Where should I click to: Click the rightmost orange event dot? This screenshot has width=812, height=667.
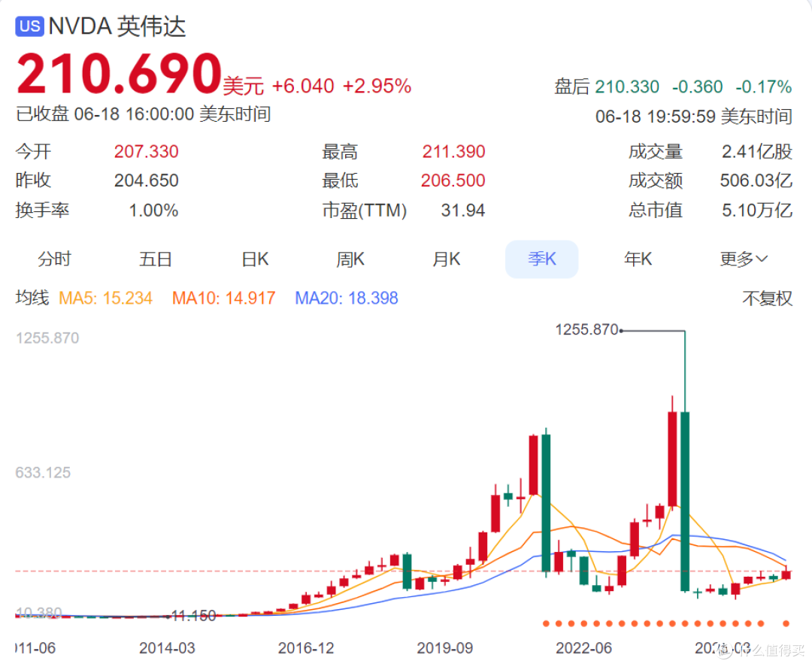786,623
